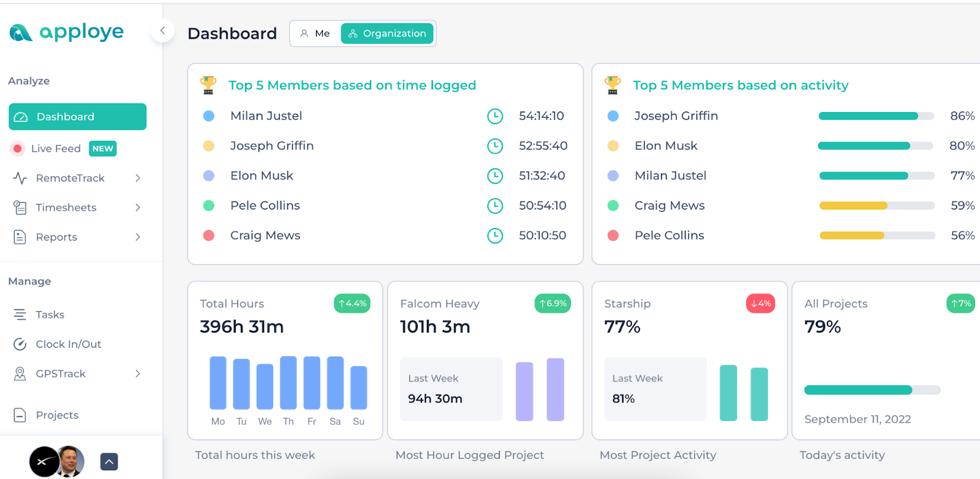Expand the Reports submenu chevron
This screenshot has width=980, height=479.
coord(138,237)
